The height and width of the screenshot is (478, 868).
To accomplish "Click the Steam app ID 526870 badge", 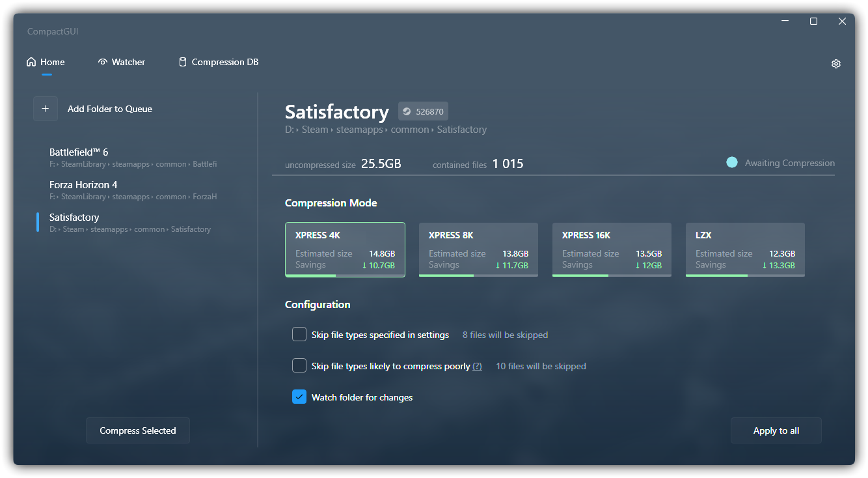I will pos(423,111).
